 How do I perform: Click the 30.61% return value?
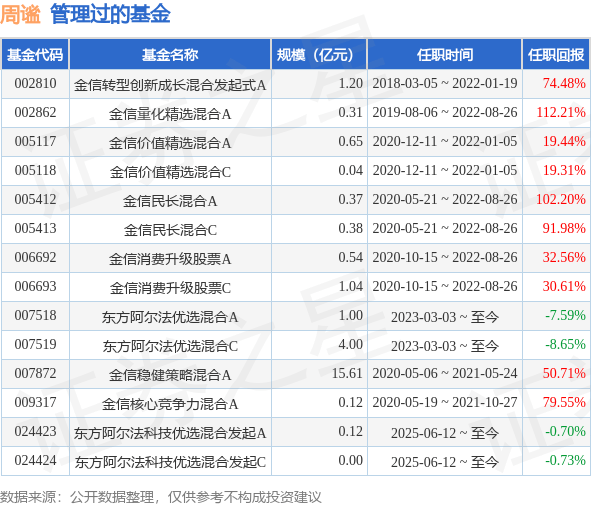coord(564,287)
